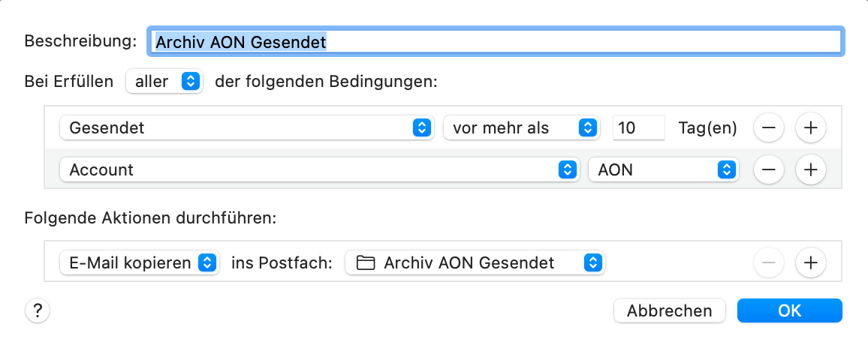The width and height of the screenshot is (868, 348).
Task: Add a condition after the Gesendet row
Action: tap(810, 128)
